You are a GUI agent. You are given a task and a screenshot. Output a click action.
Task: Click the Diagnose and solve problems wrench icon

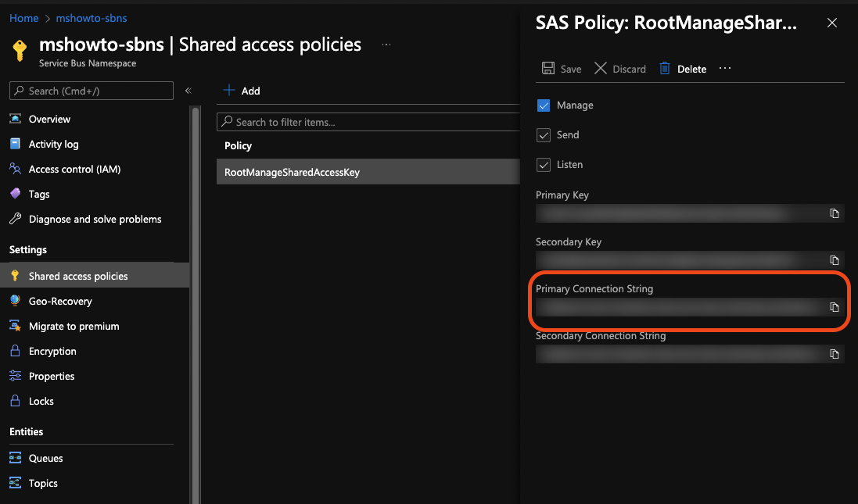(16, 219)
